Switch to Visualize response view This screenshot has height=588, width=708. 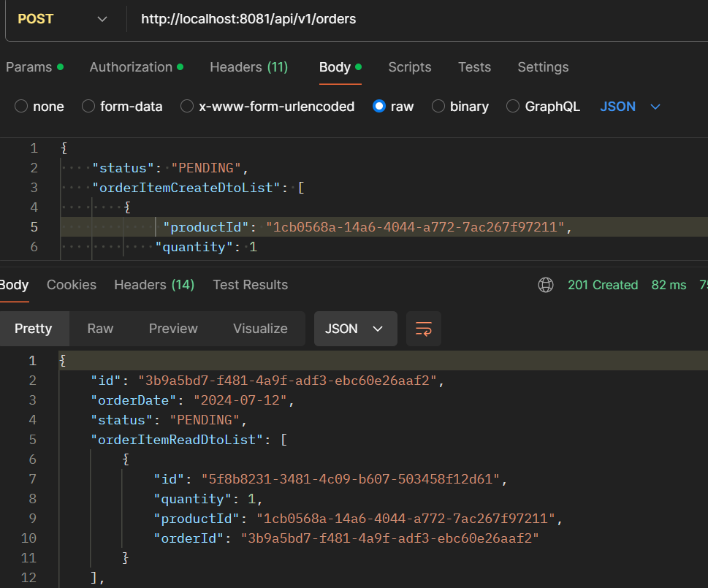[x=260, y=329]
